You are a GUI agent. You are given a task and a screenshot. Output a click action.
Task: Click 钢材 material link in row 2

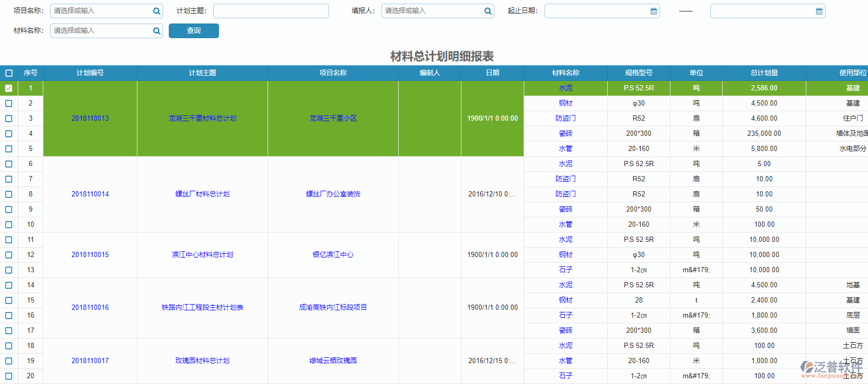point(566,103)
